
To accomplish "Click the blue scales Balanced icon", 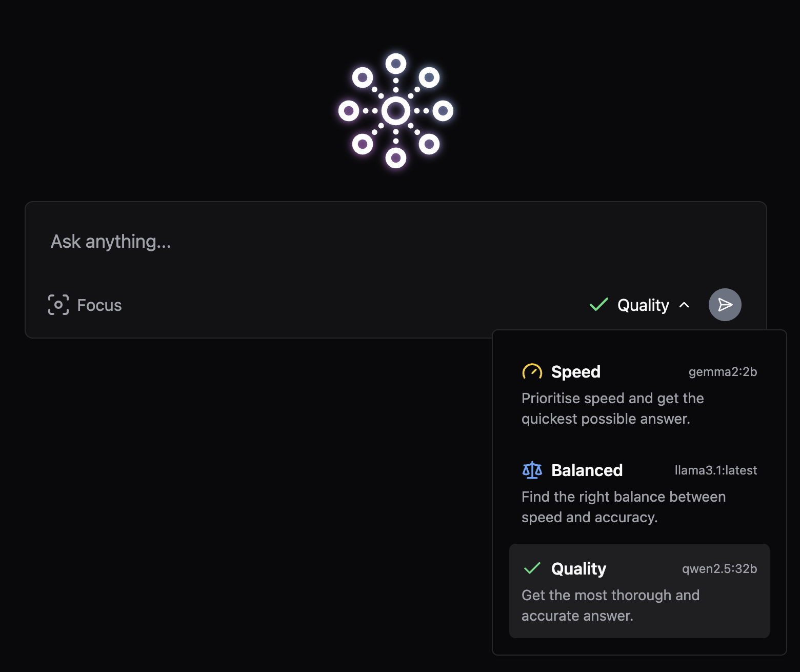I will (532, 470).
